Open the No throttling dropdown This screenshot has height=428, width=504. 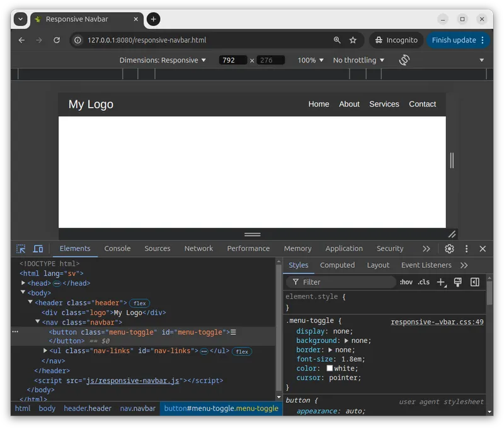point(358,60)
